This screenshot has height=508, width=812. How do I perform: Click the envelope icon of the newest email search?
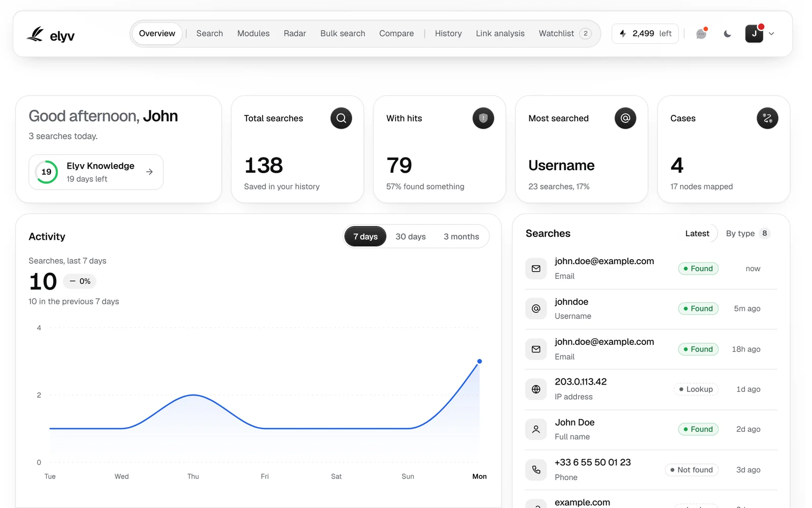[x=536, y=268]
